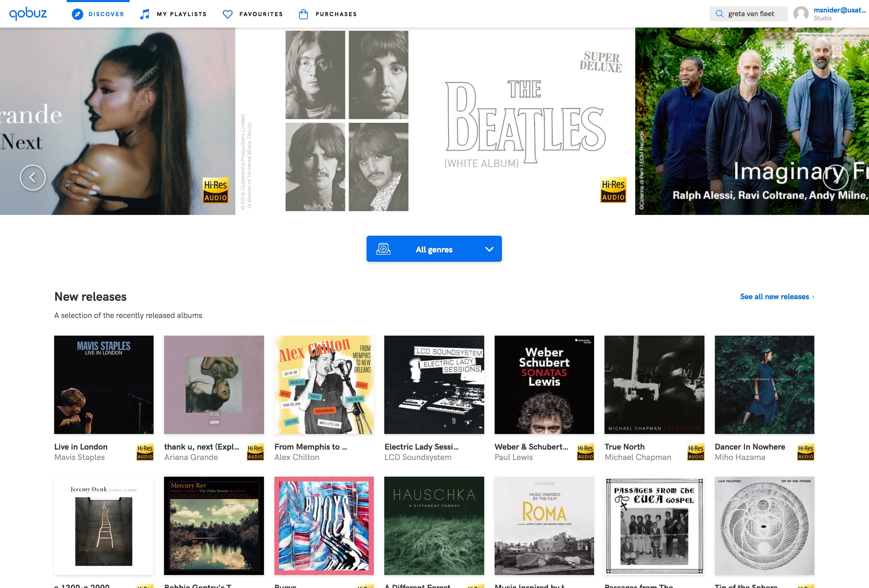Image resolution: width=869 pixels, height=588 pixels.
Task: Go to previous carousel slide arrow
Action: pyautogui.click(x=33, y=177)
